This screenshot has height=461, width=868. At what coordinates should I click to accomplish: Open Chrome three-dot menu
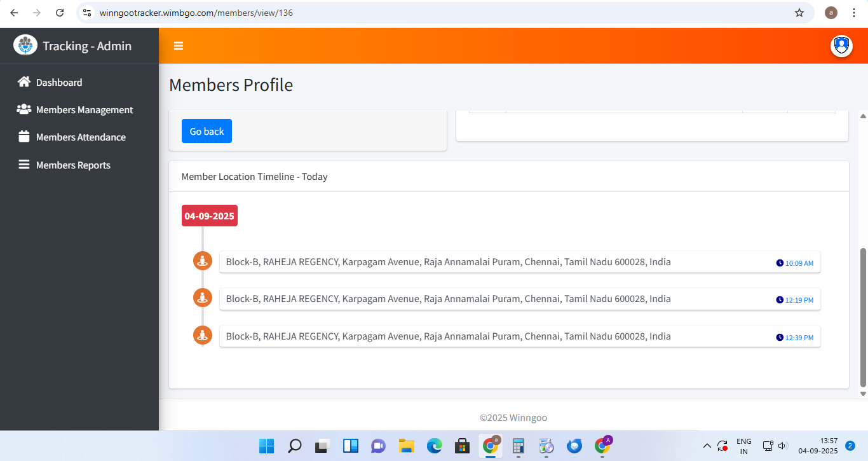tap(853, 13)
